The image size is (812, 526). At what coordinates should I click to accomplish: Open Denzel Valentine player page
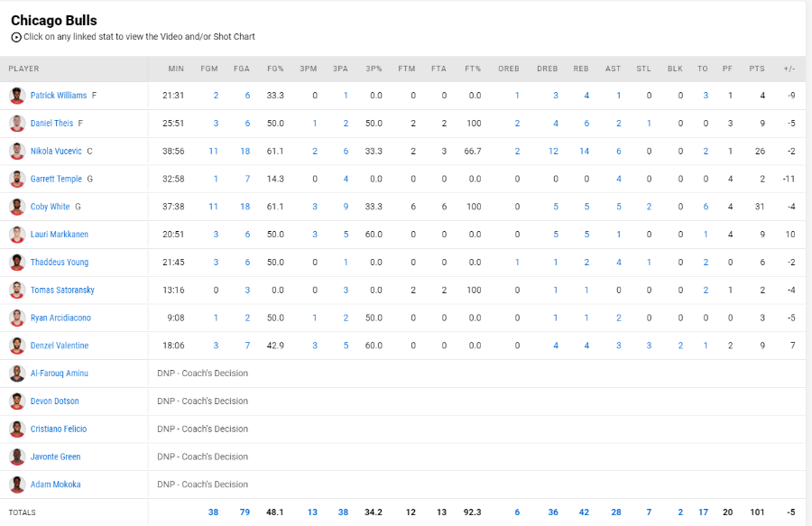pos(59,346)
